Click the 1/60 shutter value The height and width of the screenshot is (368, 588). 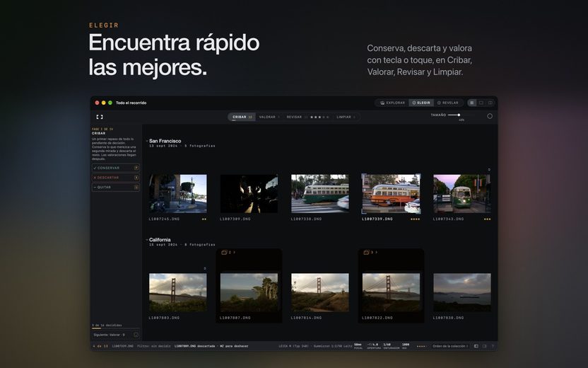387,345
